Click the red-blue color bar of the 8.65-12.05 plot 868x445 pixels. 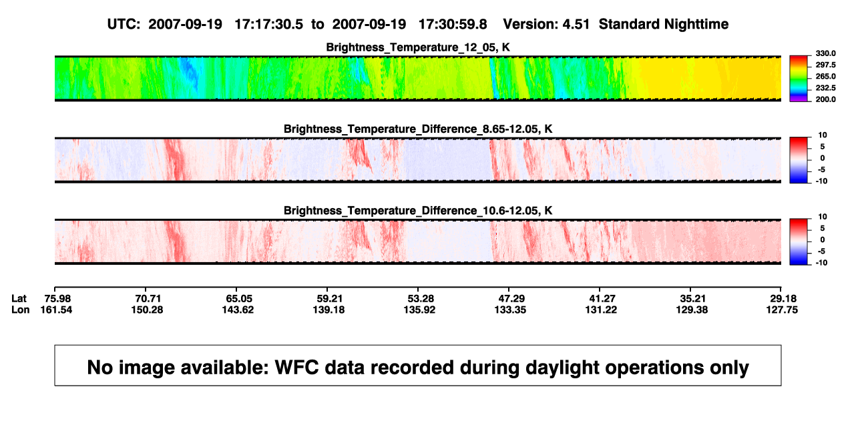[x=799, y=160]
